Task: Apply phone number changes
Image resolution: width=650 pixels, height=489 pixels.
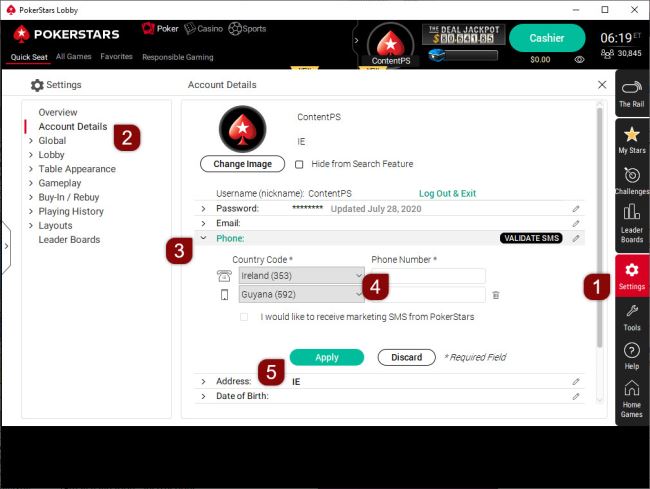Action: pos(327,357)
